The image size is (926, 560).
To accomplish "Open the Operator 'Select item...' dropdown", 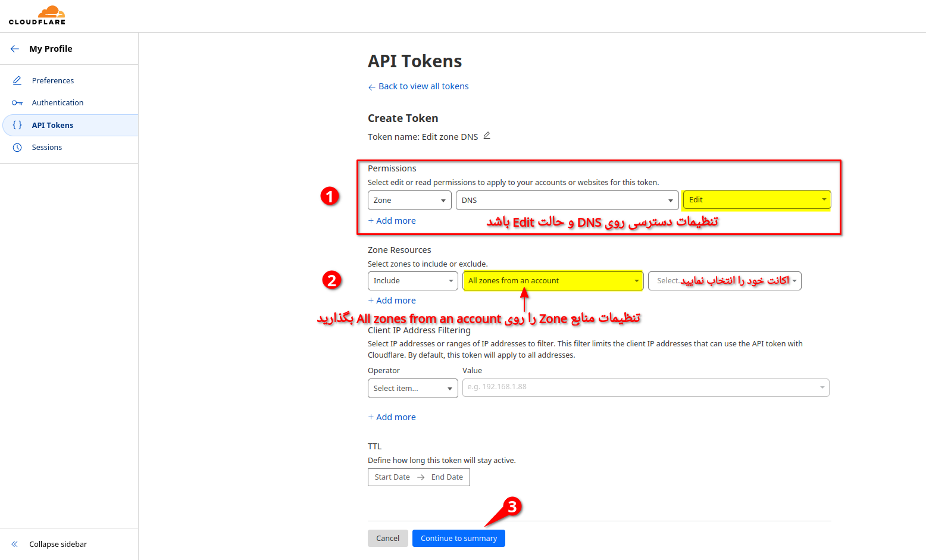I will point(413,389).
